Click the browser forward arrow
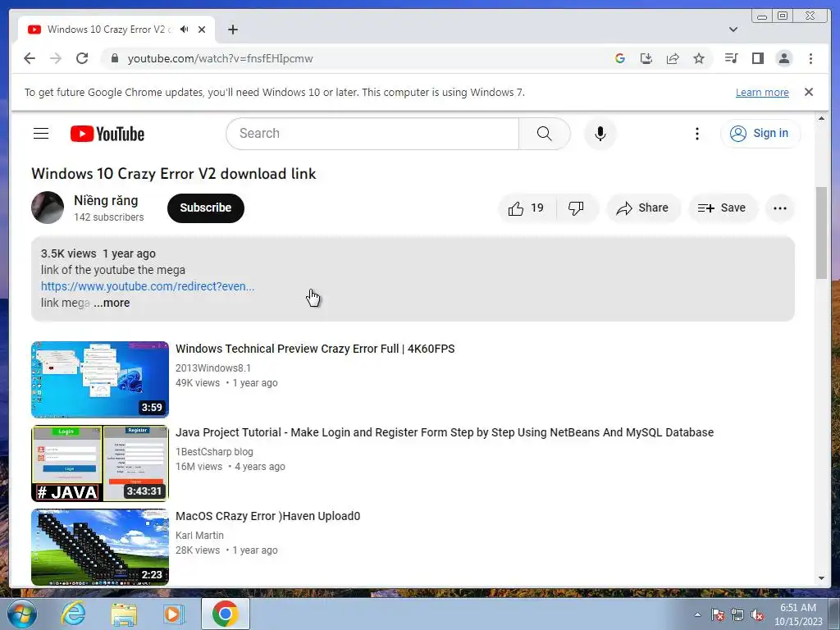The width and height of the screenshot is (840, 630). tap(56, 58)
